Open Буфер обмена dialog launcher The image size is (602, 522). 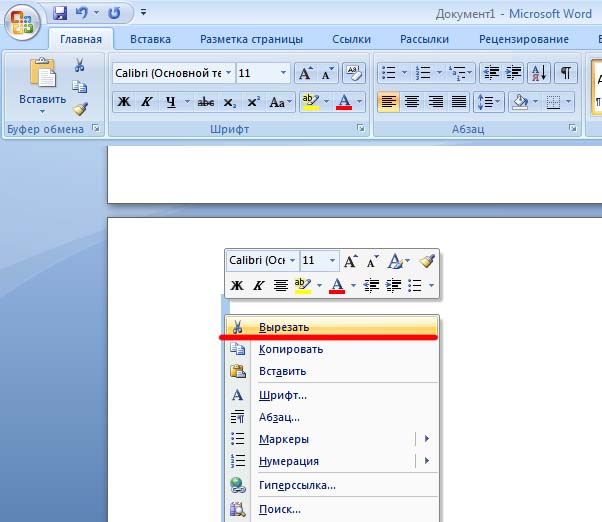click(x=96, y=128)
